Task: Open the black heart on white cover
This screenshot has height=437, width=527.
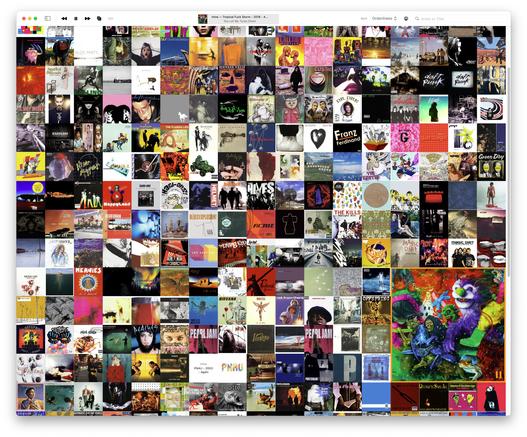Action: point(319,138)
